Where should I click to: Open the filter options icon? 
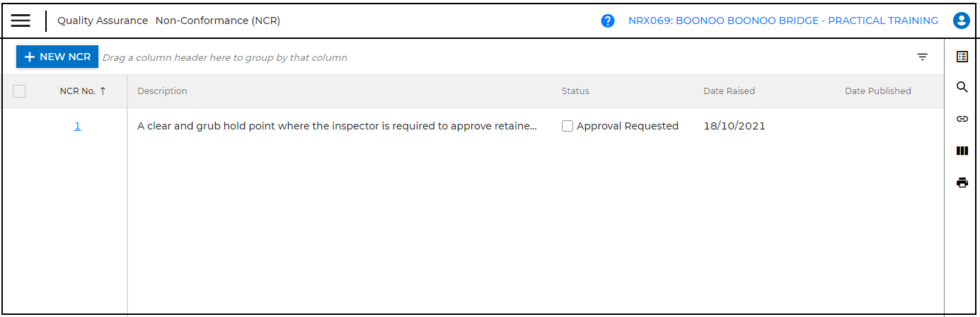tap(923, 57)
